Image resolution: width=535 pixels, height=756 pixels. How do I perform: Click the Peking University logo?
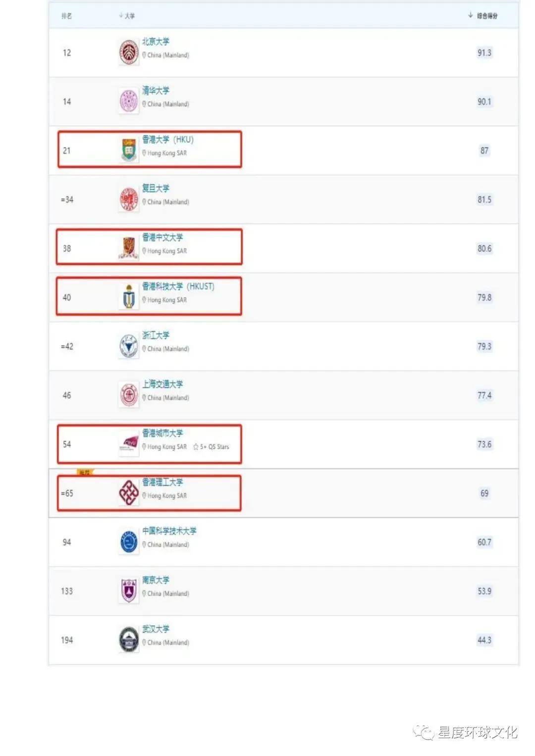coord(129,53)
